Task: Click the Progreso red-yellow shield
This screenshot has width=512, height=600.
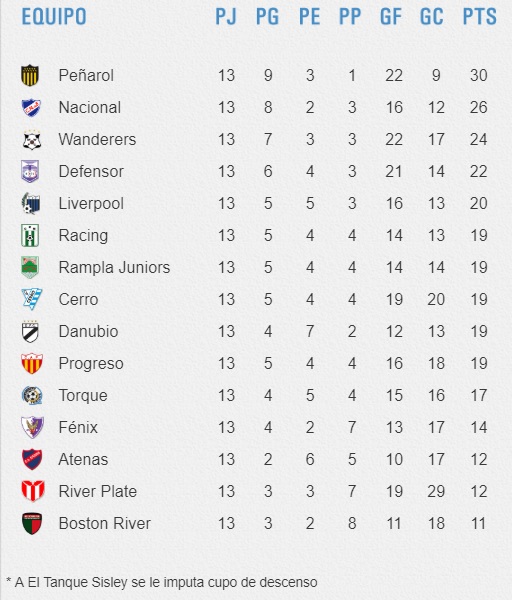Action: tap(32, 363)
